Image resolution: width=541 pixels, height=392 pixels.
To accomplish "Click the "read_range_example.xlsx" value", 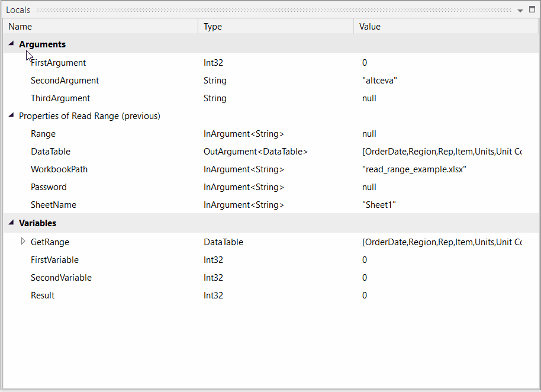I will point(414,169).
